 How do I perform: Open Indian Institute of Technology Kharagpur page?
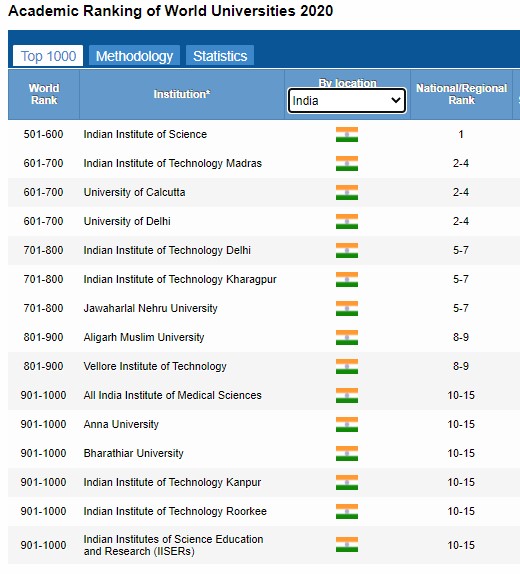180,279
